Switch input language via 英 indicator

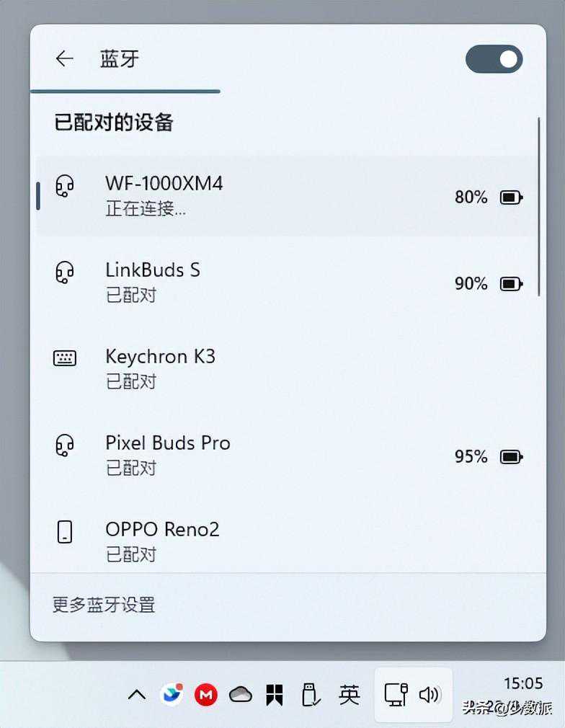click(349, 695)
